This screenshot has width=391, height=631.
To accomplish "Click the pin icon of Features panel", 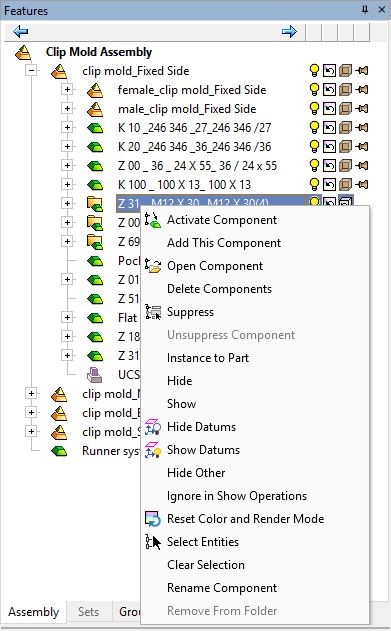I will click(x=365, y=10).
